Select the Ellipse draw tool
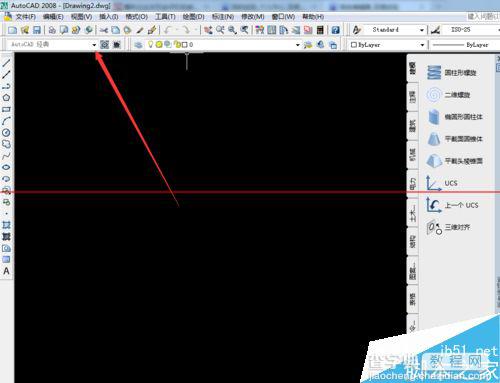 (x=6, y=167)
